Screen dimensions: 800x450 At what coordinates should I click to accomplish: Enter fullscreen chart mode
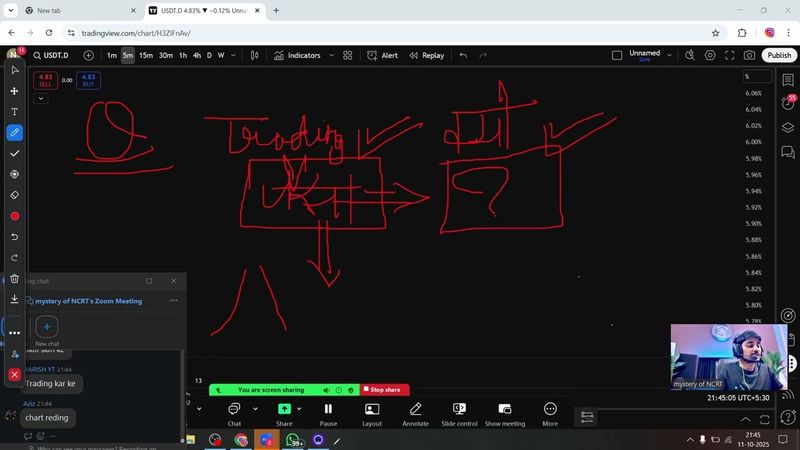click(x=727, y=56)
